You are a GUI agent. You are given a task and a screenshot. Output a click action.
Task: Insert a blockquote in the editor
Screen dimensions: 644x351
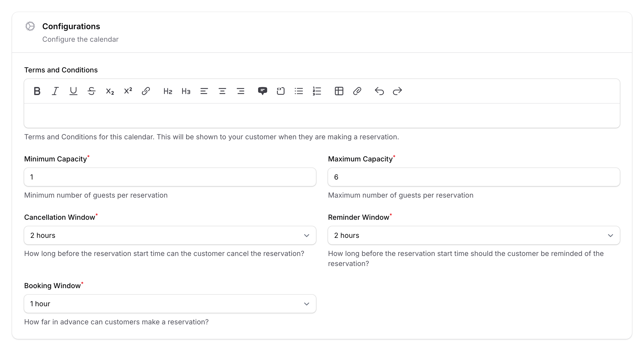point(263,91)
